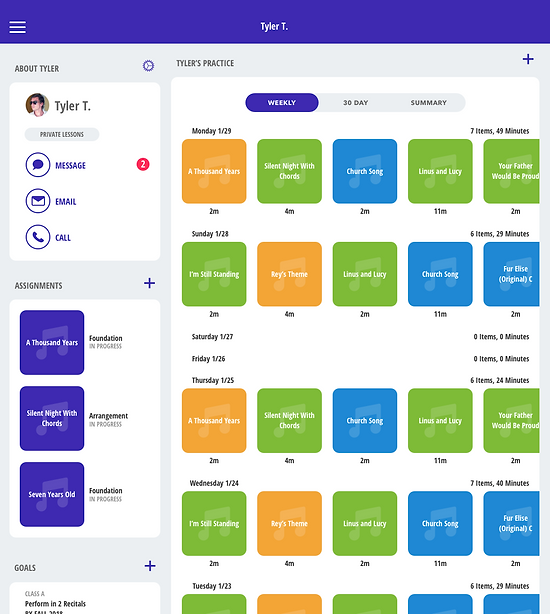
Task: Click the Private Lessons tag
Action: click(62, 134)
